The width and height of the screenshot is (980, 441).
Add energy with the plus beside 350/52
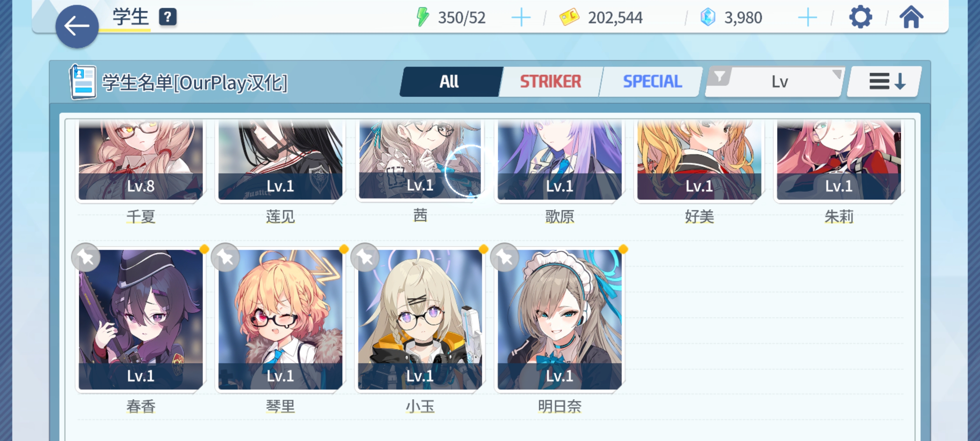point(521,17)
